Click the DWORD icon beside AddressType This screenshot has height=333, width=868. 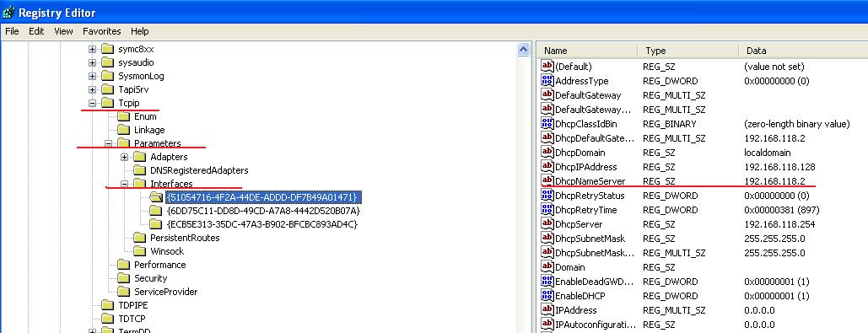pyautogui.click(x=547, y=81)
